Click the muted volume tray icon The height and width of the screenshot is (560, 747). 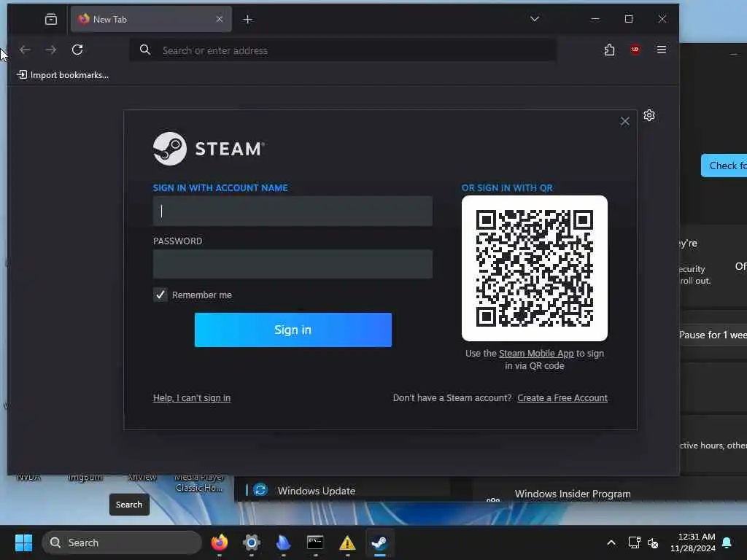point(653,542)
